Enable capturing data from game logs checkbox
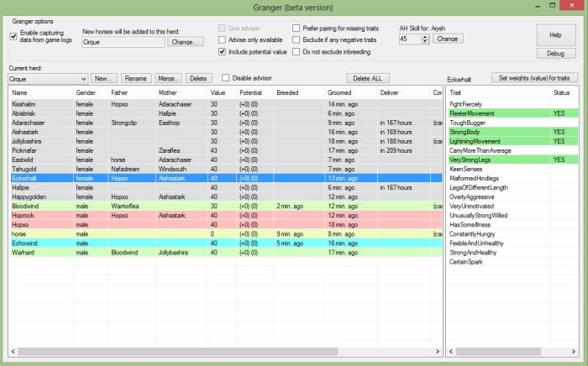The width and height of the screenshot is (588, 366). click(13, 36)
